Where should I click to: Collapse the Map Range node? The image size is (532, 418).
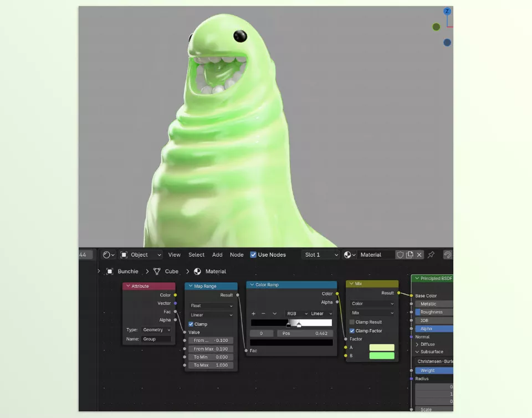coord(190,286)
